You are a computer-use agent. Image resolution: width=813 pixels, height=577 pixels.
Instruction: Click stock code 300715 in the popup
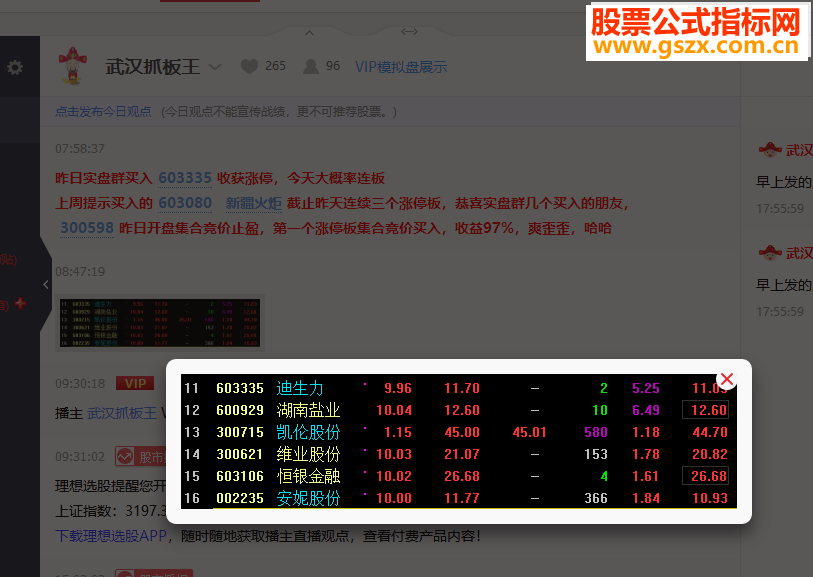coord(240,432)
